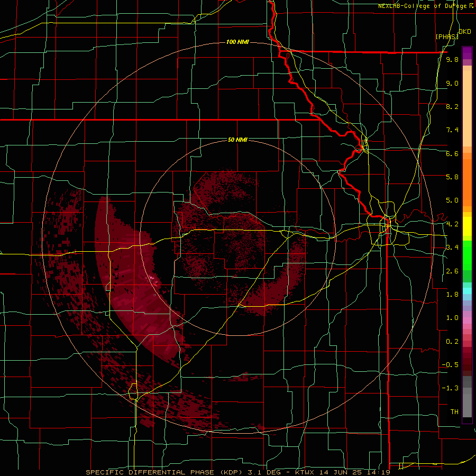Viewport: 476px width, 476px height.
Task: Select the cyan band of the color bar
Action: coord(467,291)
